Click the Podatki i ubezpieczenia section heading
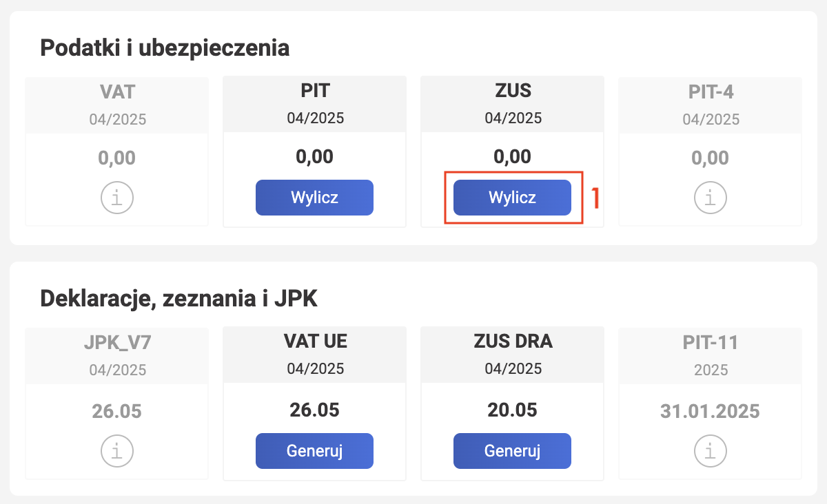The image size is (827, 504). click(x=165, y=48)
